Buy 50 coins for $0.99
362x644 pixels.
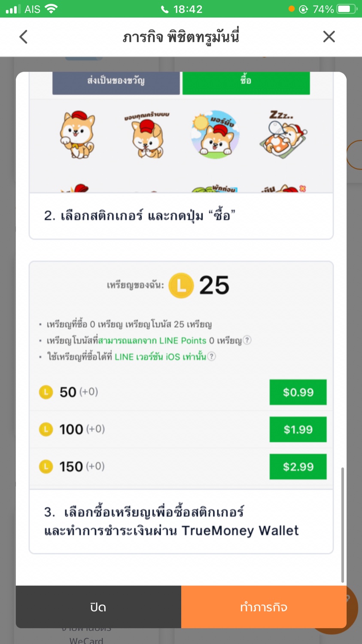[x=298, y=392]
